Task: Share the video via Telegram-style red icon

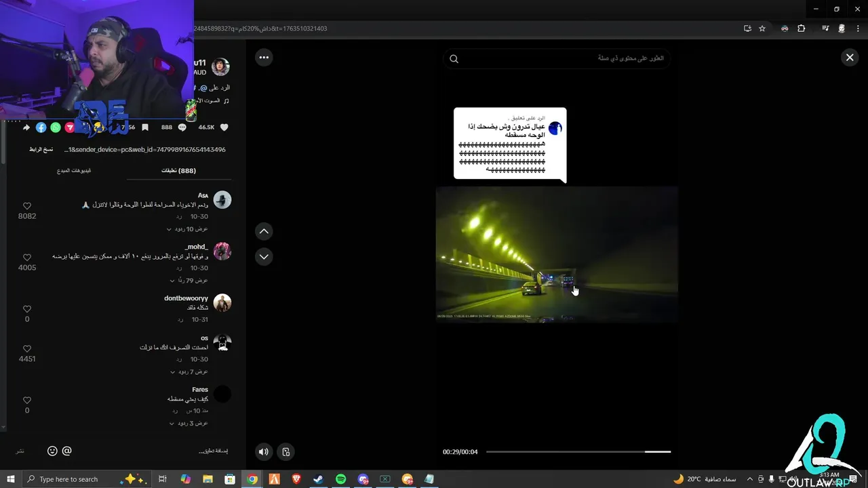Action: point(69,127)
